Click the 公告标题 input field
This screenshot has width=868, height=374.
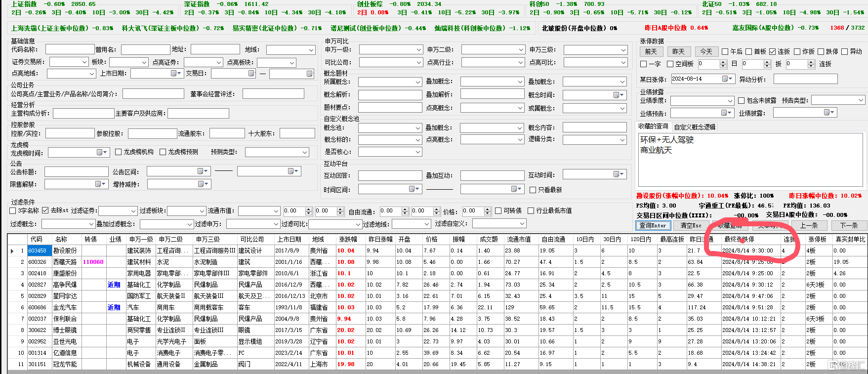coord(76,171)
